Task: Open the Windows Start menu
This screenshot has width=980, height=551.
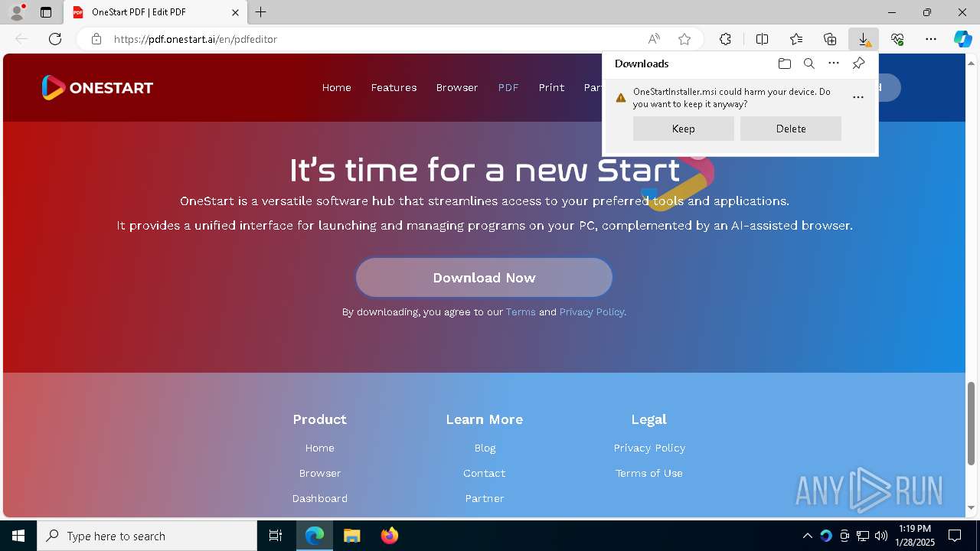Action: pos(18,536)
